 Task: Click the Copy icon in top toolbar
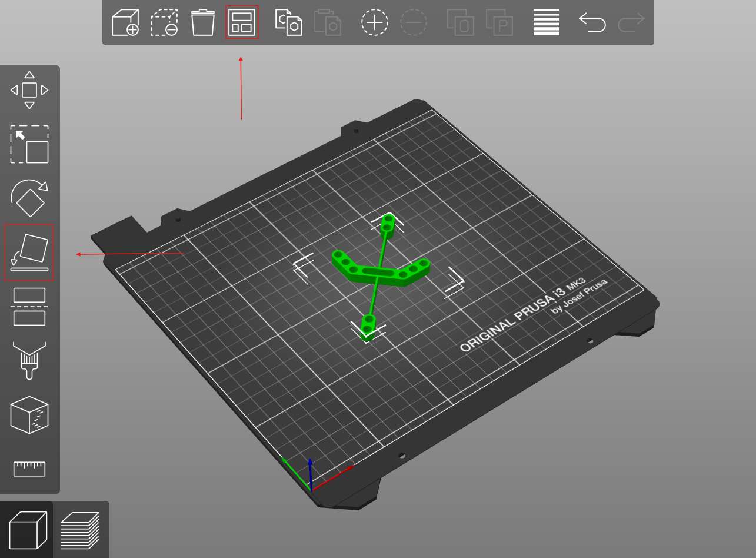tap(289, 22)
